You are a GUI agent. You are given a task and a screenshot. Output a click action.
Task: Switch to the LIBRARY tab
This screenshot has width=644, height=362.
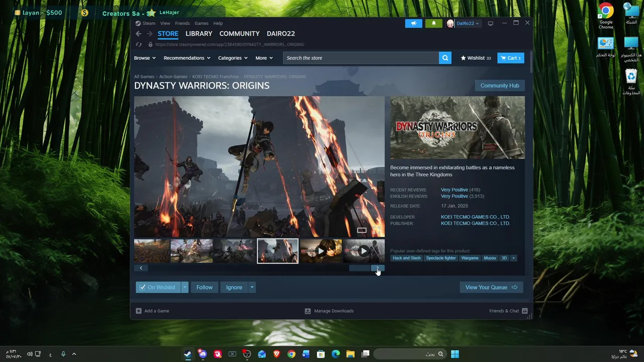(x=199, y=34)
